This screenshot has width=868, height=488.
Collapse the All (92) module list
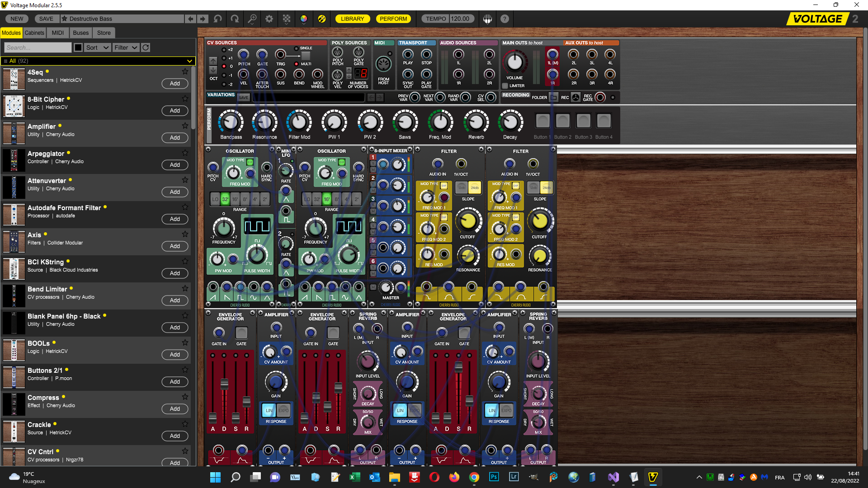pos(189,61)
